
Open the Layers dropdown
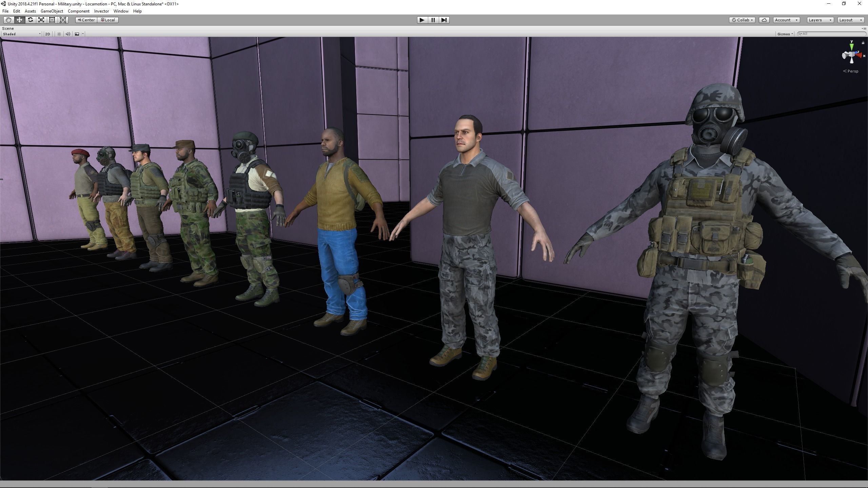pyautogui.click(x=820, y=20)
